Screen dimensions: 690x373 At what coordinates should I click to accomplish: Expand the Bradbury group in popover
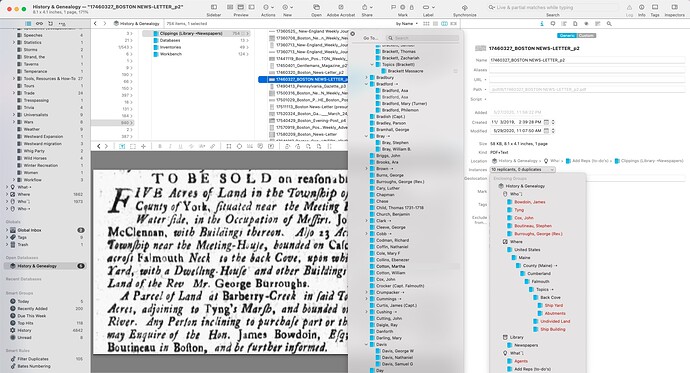(366, 77)
